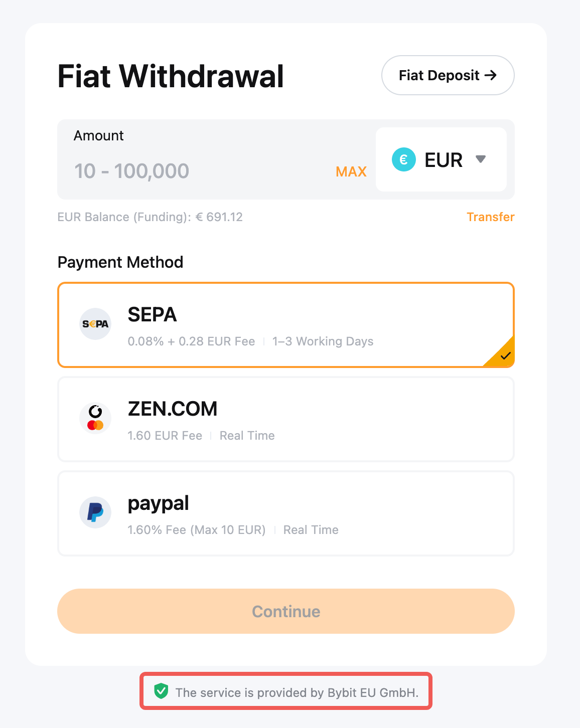The height and width of the screenshot is (728, 580).
Task: Expand currency list via gray triangle arrow
Action: [x=481, y=159]
